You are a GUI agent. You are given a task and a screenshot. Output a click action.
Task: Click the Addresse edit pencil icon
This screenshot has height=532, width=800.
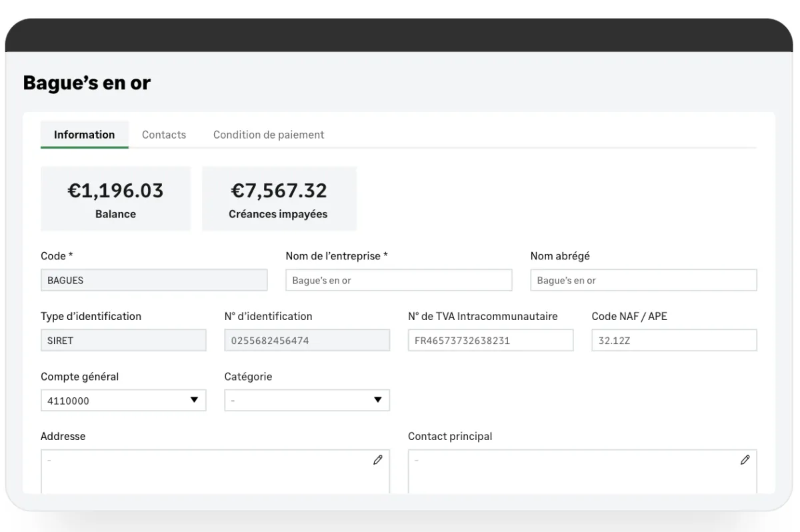point(378,459)
